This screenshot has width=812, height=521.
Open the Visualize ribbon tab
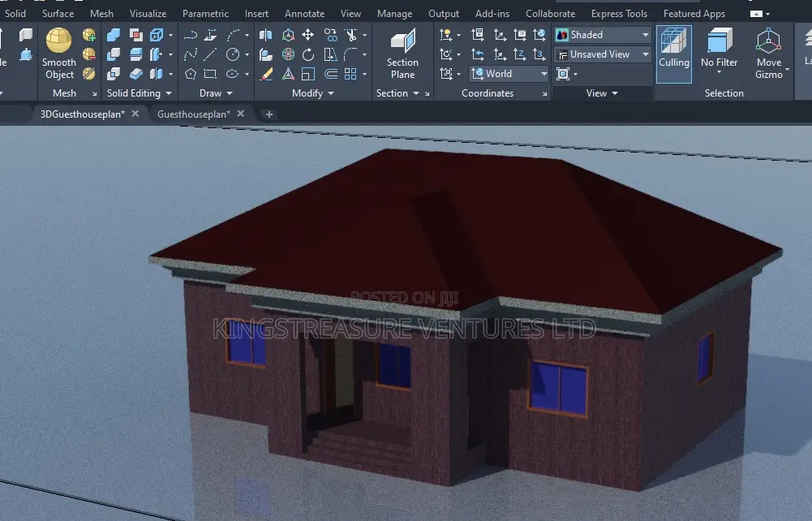[x=148, y=14]
